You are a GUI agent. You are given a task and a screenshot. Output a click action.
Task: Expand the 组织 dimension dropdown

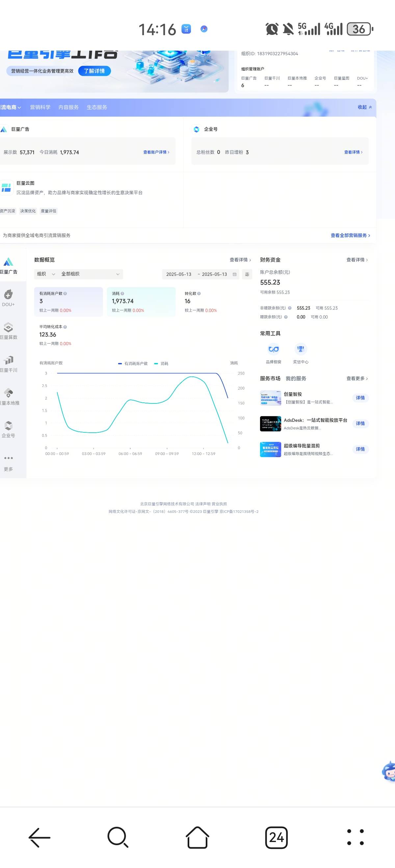[x=46, y=274]
